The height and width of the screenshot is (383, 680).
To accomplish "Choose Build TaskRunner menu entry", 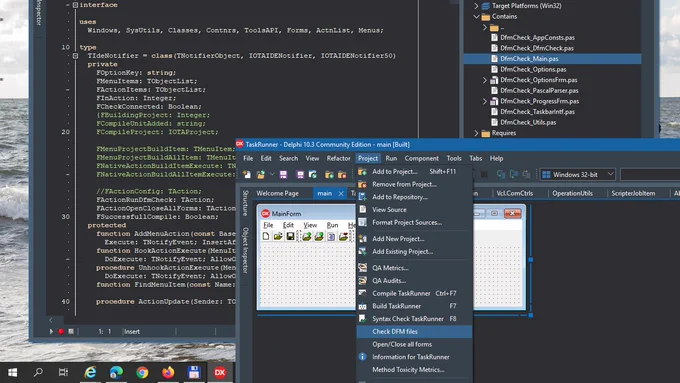I will [x=414, y=306].
